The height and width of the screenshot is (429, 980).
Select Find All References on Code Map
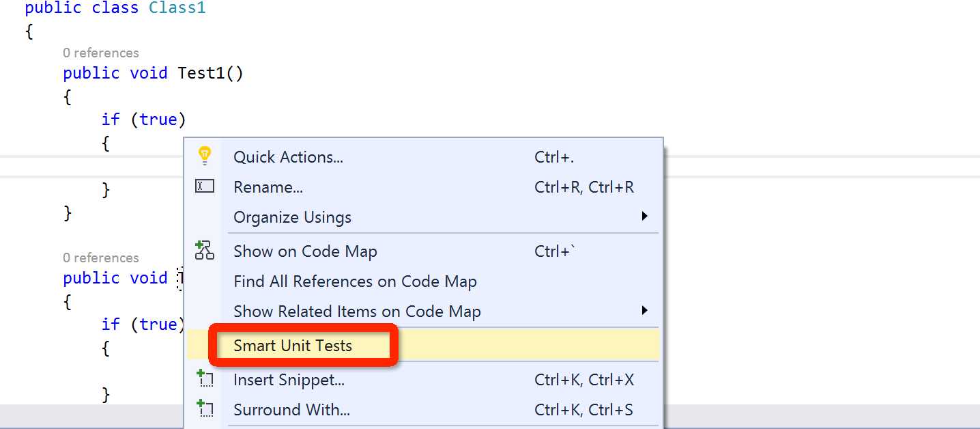coord(355,281)
